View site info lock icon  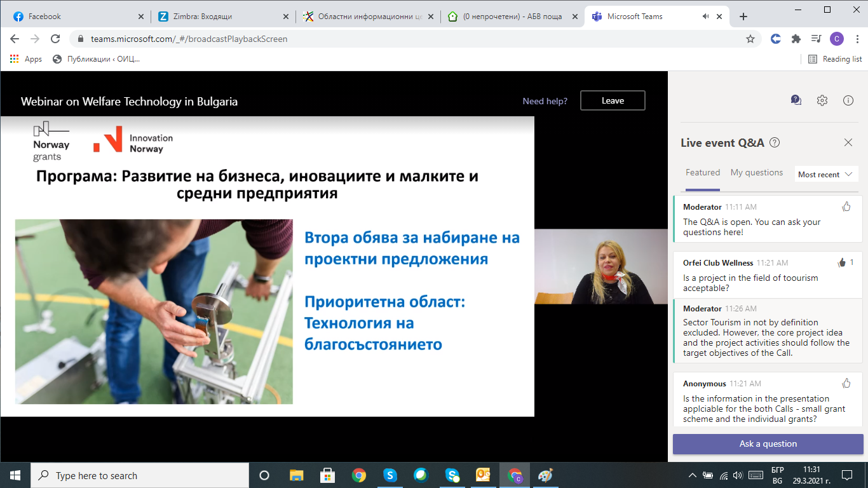point(81,39)
